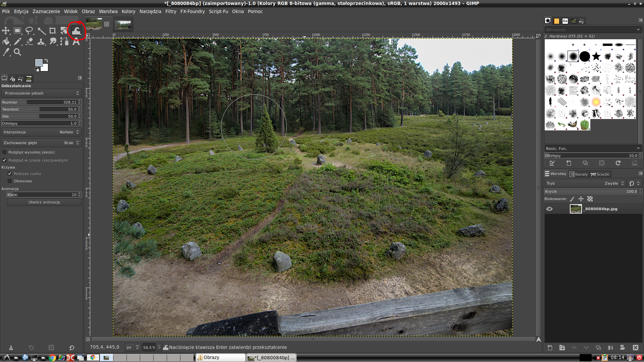Select the black star brush
The width and height of the screenshot is (644, 362).
coord(596,56)
